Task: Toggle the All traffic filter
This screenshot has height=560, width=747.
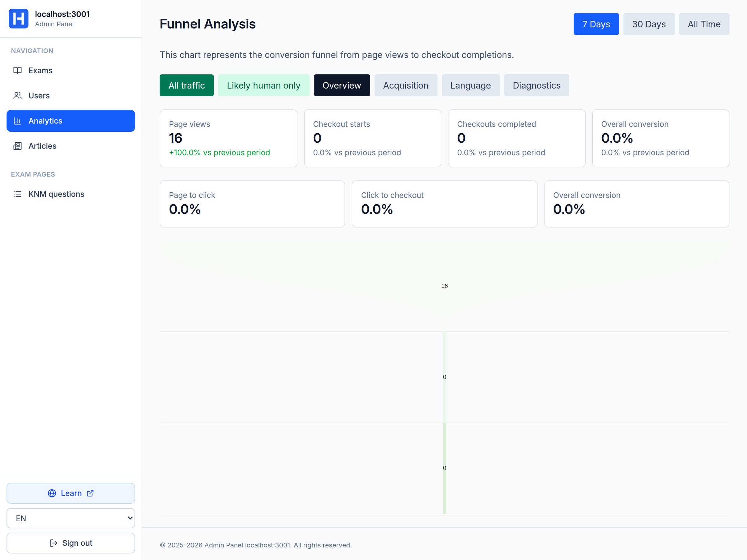Action: (186, 86)
